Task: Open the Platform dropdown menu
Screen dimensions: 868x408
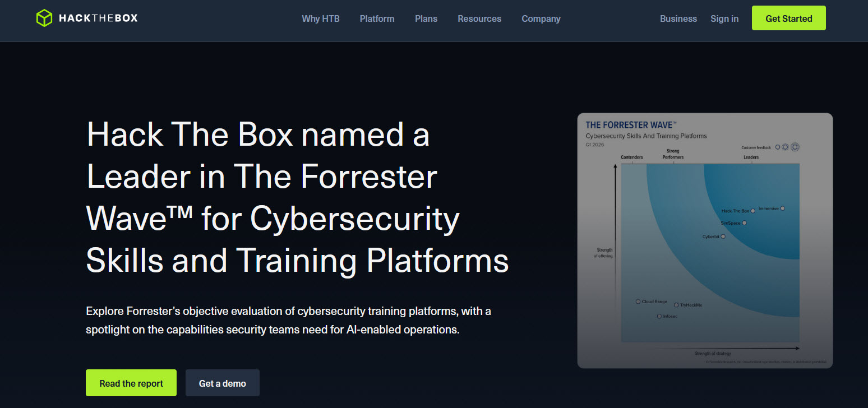Action: click(377, 18)
